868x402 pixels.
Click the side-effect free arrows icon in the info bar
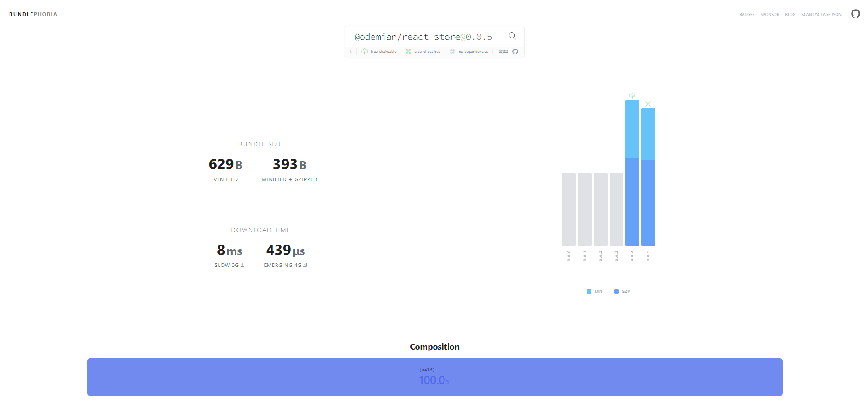pos(408,52)
